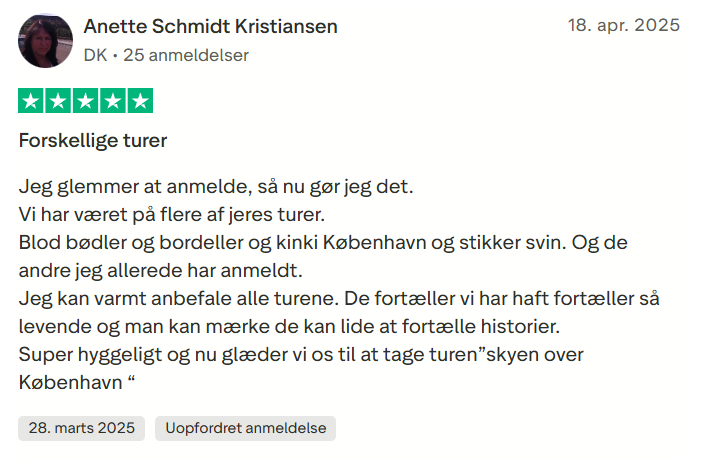Click the Uopfordret anmeldelse badge

pyautogui.click(x=246, y=428)
